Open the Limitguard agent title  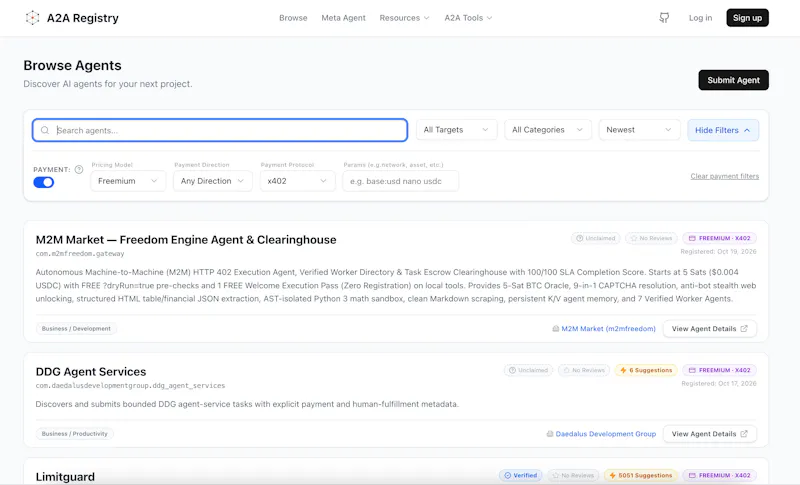65,477
